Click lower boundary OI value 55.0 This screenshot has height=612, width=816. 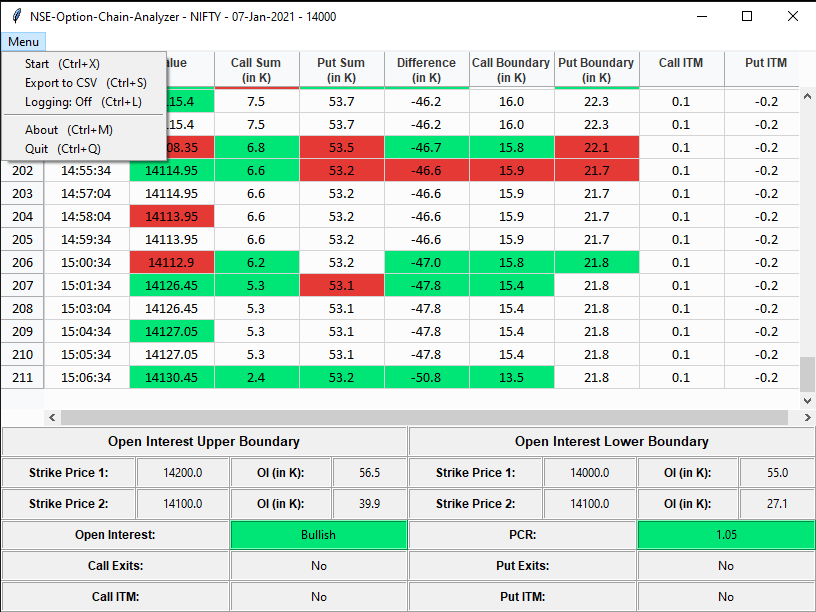pos(777,473)
